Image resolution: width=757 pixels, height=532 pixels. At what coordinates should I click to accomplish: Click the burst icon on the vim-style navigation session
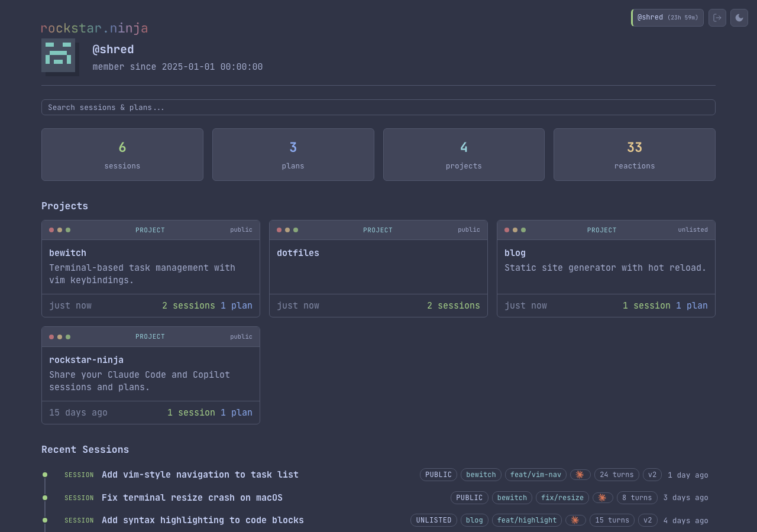[580, 475]
